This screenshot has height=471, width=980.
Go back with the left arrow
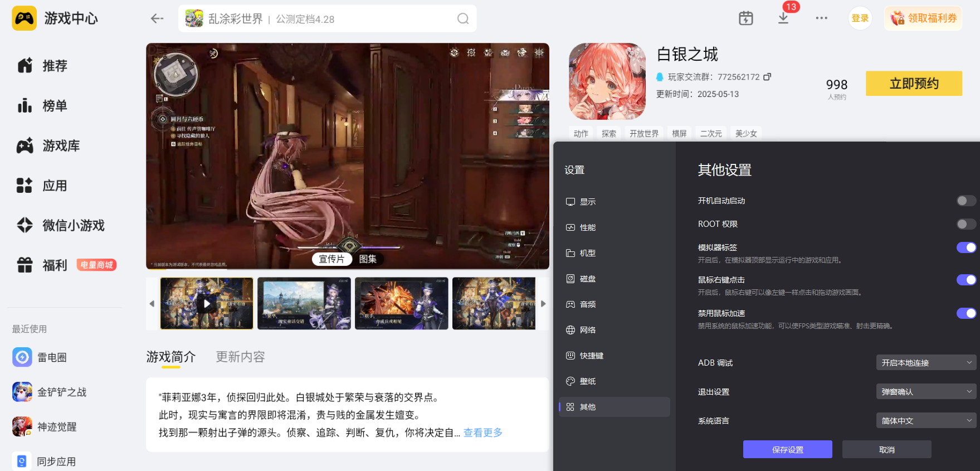coord(157,18)
